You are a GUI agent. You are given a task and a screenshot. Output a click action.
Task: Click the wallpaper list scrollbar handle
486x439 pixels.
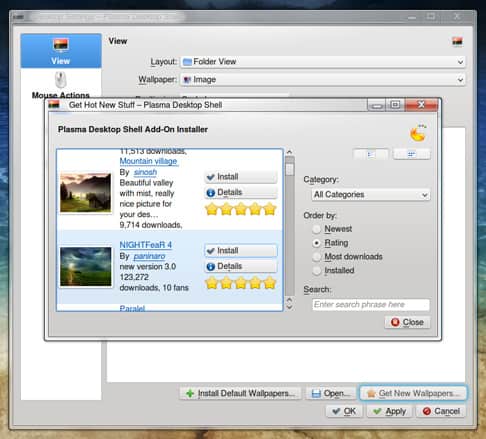pyautogui.click(x=289, y=168)
